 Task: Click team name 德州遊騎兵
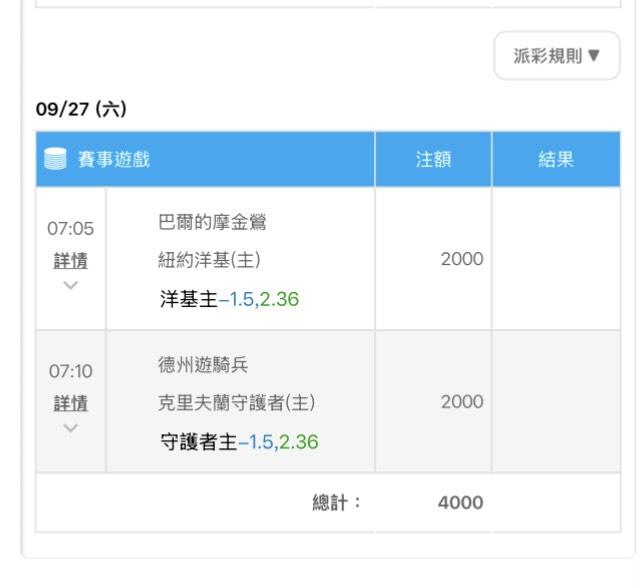click(x=203, y=365)
